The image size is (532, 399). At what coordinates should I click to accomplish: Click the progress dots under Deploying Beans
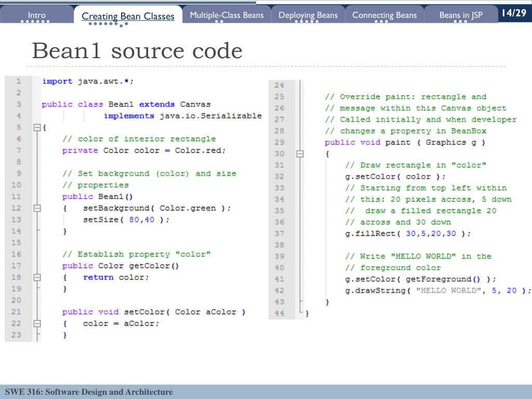pos(308,22)
